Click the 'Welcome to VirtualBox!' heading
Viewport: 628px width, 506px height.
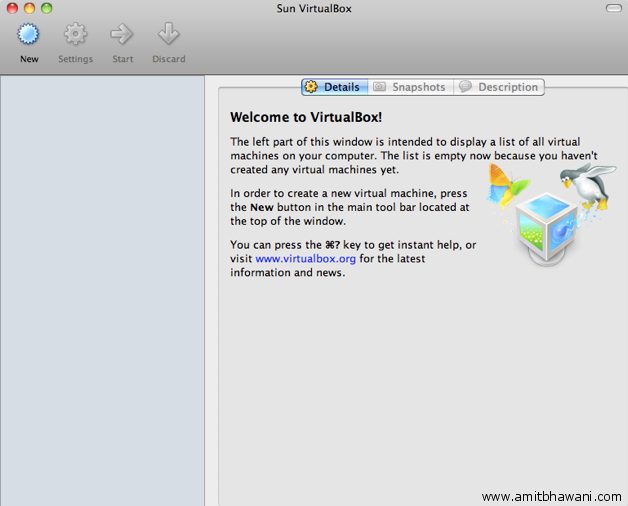306,117
